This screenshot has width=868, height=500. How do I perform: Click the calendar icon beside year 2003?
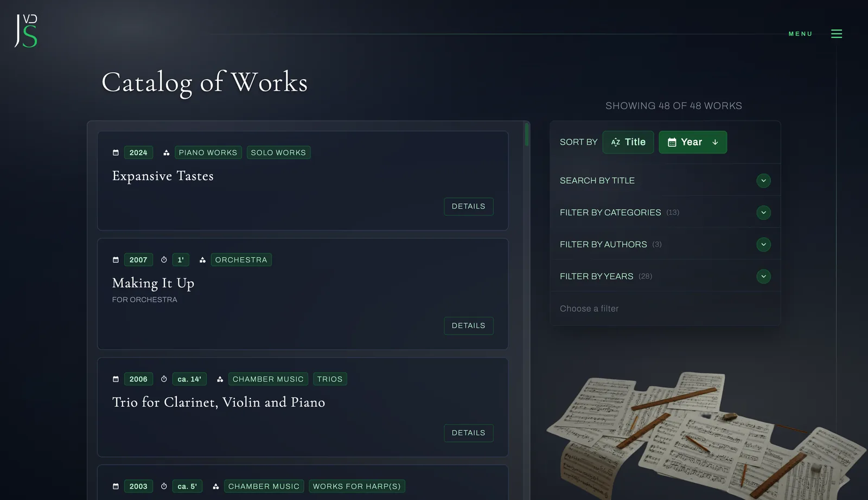tap(116, 487)
